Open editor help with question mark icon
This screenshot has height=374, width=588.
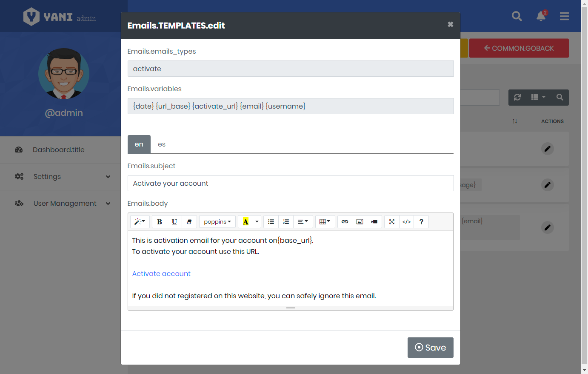421,222
